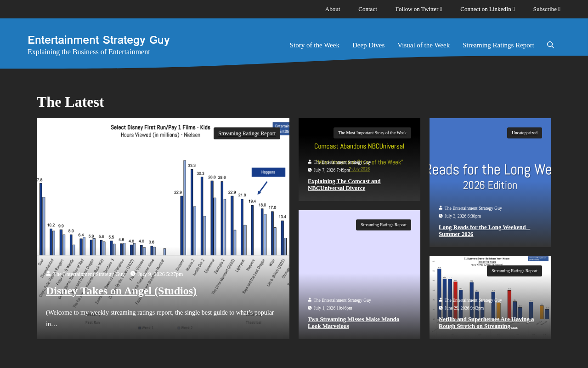Click Explaining the Business of Entertainment tagline
The image size is (588, 368).
pos(89,52)
